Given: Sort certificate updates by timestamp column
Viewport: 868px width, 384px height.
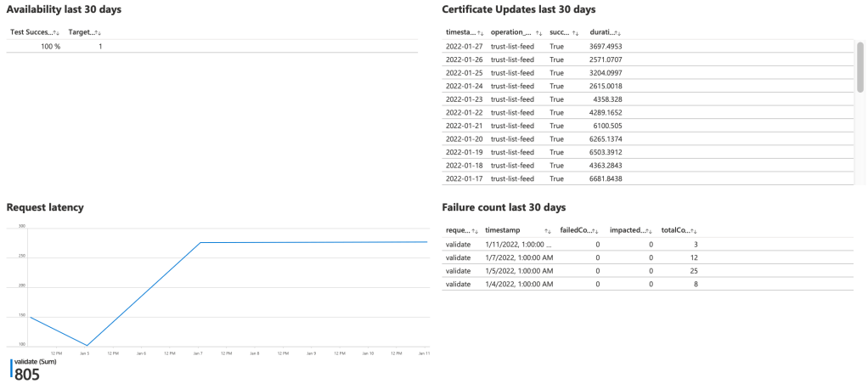Looking at the screenshot, I should (x=480, y=32).
